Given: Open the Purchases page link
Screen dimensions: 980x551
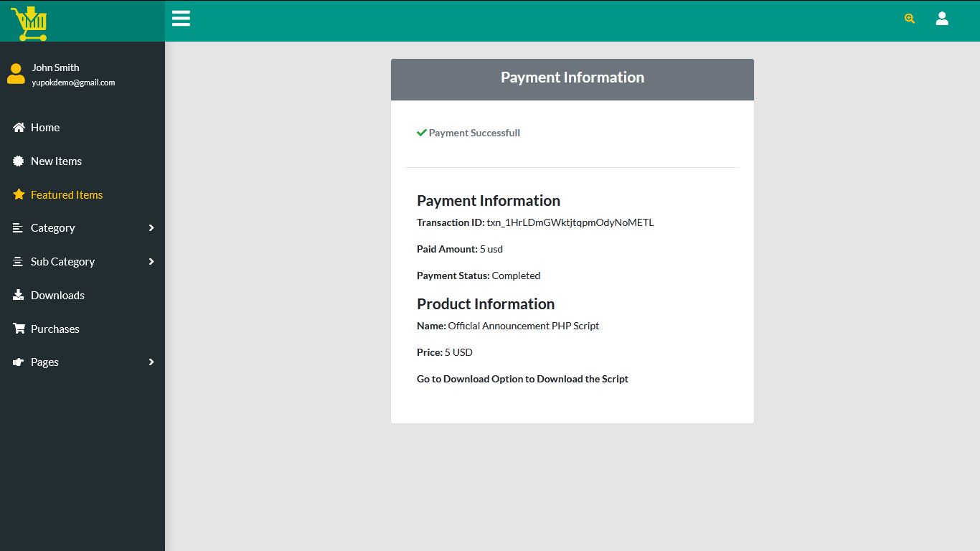Looking at the screenshot, I should tap(55, 329).
